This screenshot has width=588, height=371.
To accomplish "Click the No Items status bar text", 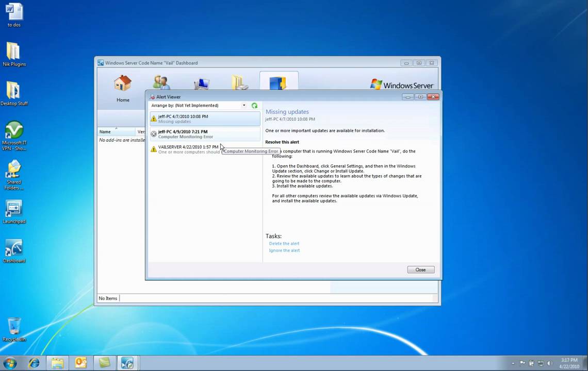I will (108, 298).
